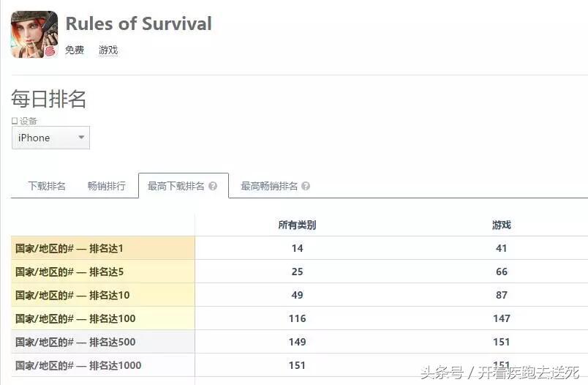Select the 排名达5 row label
588x385 pixels.
(69, 272)
